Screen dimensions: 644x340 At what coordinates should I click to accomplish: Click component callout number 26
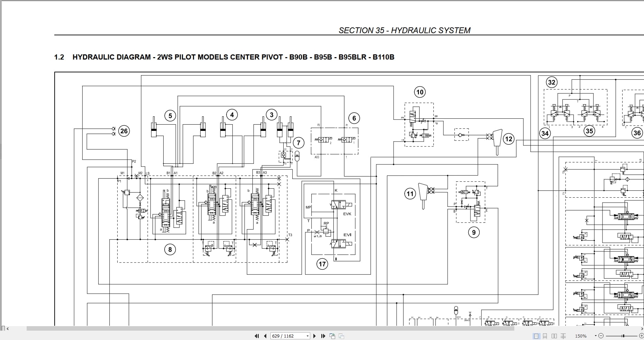coord(124,131)
